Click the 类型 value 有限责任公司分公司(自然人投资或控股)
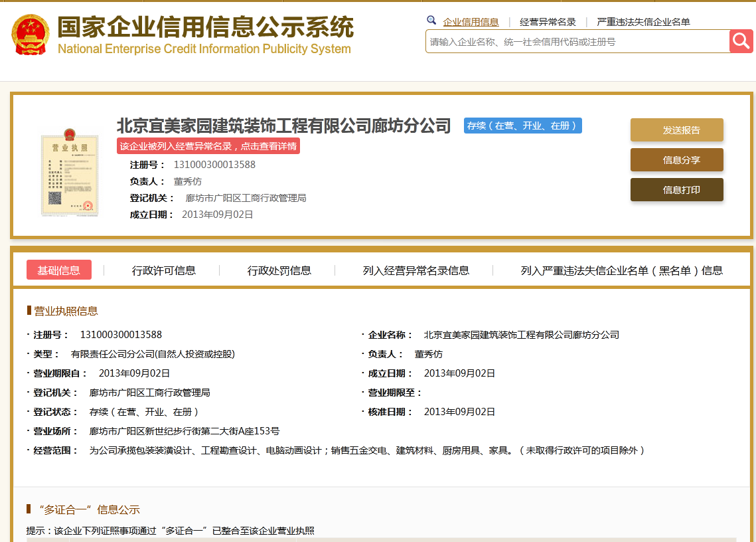The image size is (756, 542). [x=153, y=354]
